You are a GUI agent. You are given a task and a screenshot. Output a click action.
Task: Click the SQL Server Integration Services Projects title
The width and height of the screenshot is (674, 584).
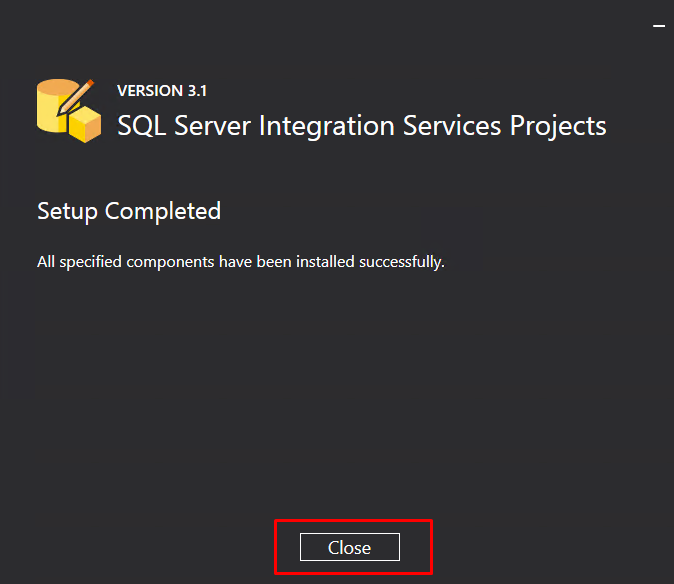click(x=361, y=126)
